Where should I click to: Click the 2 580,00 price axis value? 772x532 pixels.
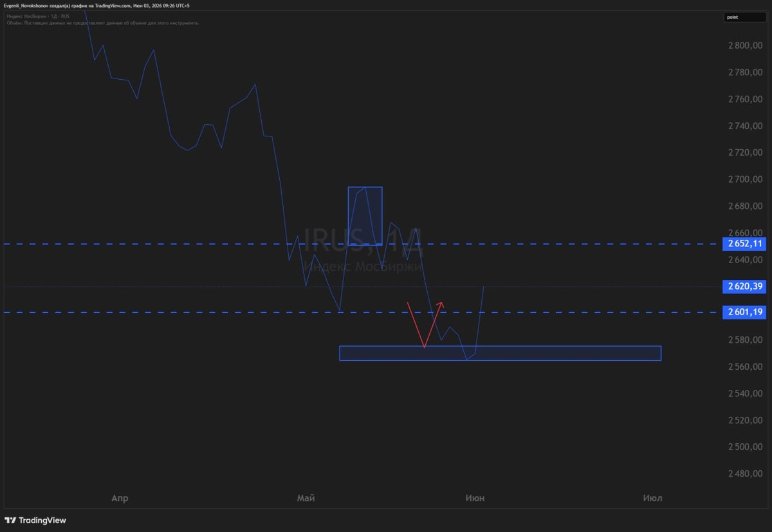click(x=746, y=340)
